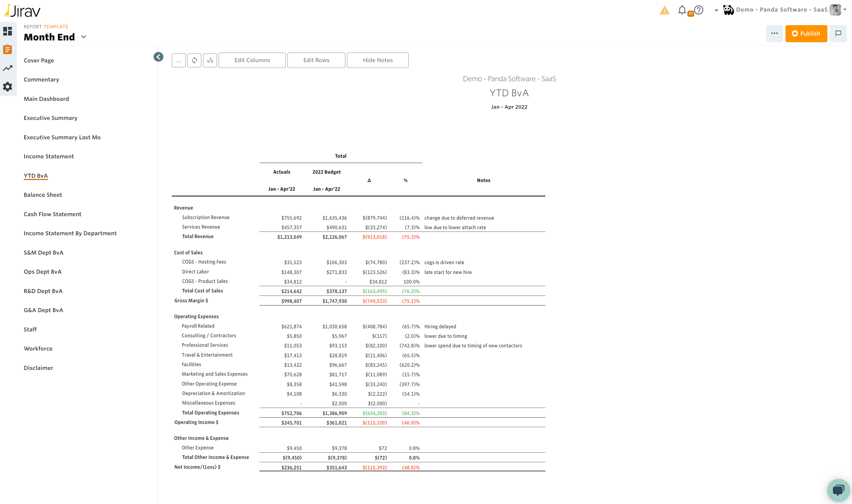The width and height of the screenshot is (852, 504).
Task: Open the dashboard grid icon in sidebar
Action: tap(8, 31)
